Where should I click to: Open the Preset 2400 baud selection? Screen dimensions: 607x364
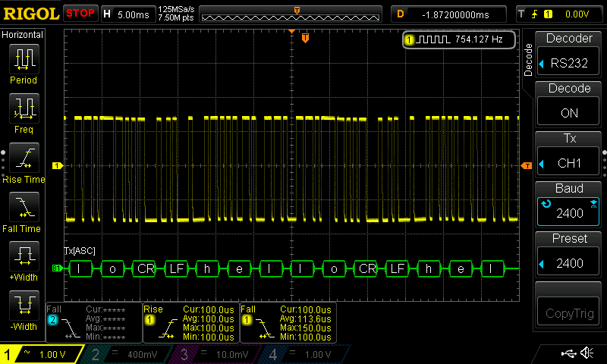568,262
